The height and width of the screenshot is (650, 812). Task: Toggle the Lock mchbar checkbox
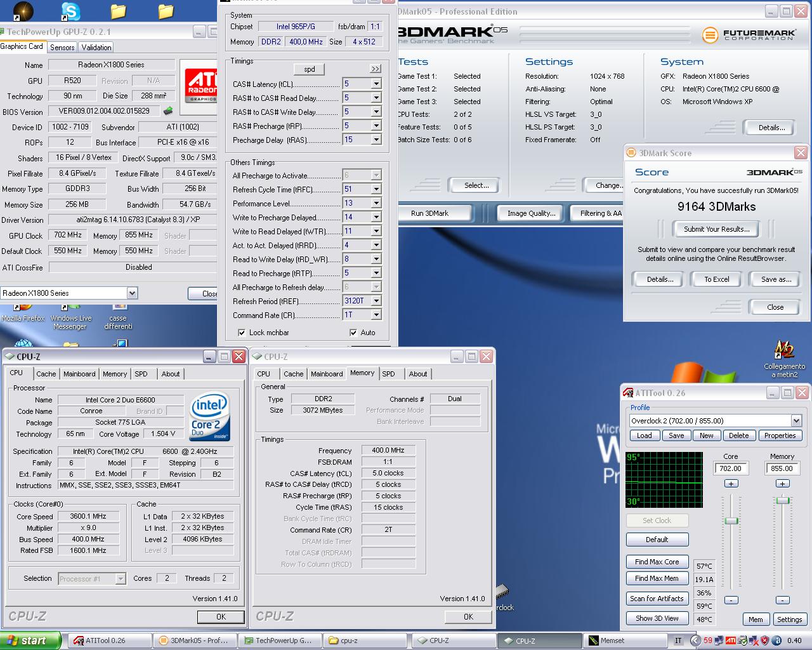[x=242, y=333]
